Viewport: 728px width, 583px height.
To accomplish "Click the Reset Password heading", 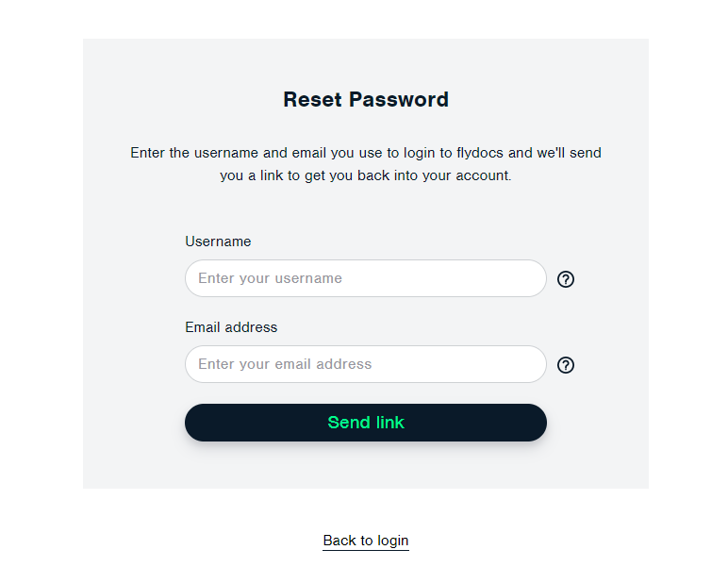I will click(x=366, y=99).
